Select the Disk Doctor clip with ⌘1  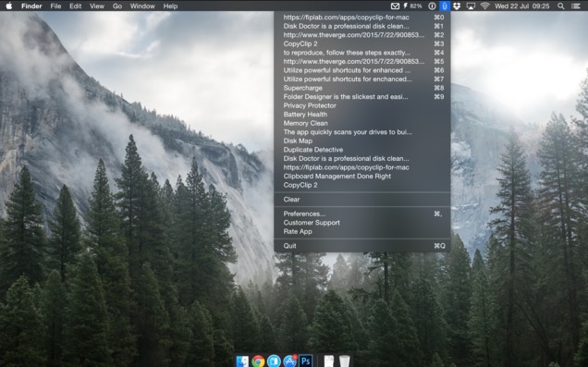click(x=362, y=26)
